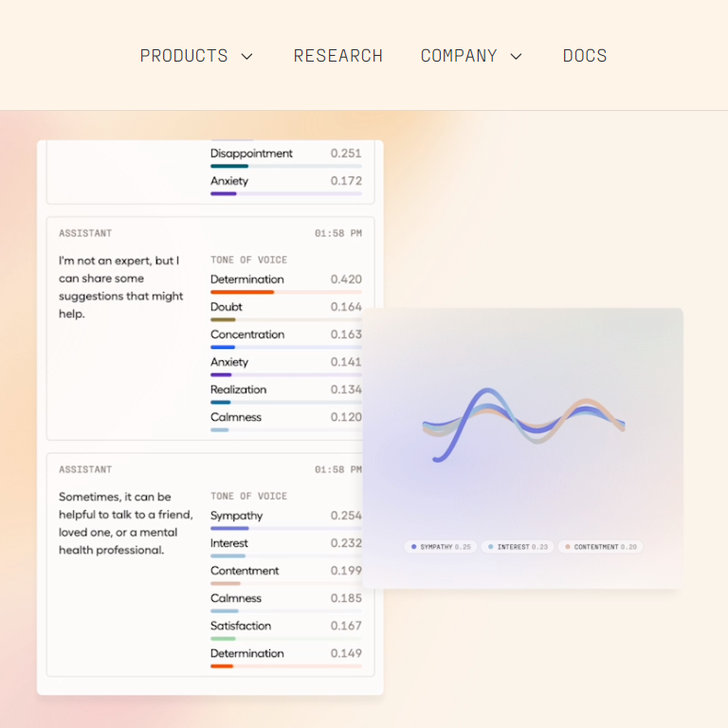The width and height of the screenshot is (728, 728).
Task: Click the blue Interest legend dot
Action: pos(491,547)
